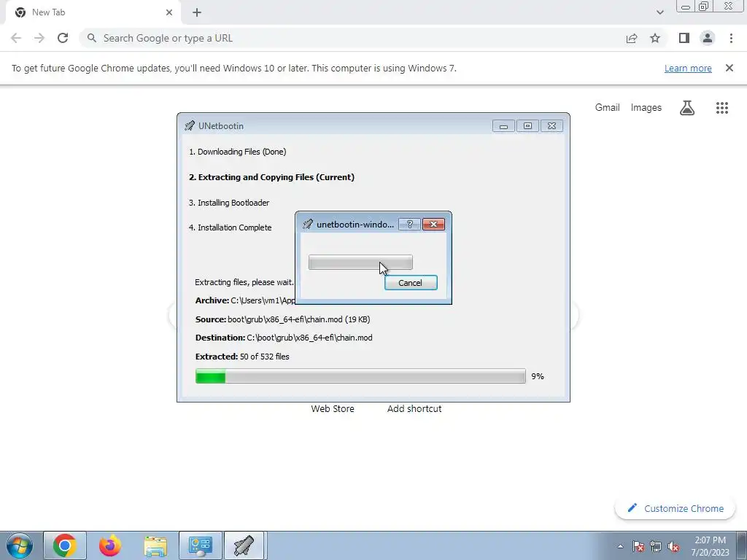This screenshot has width=747, height=560.
Task: Open the Images link
Action: tap(646, 108)
